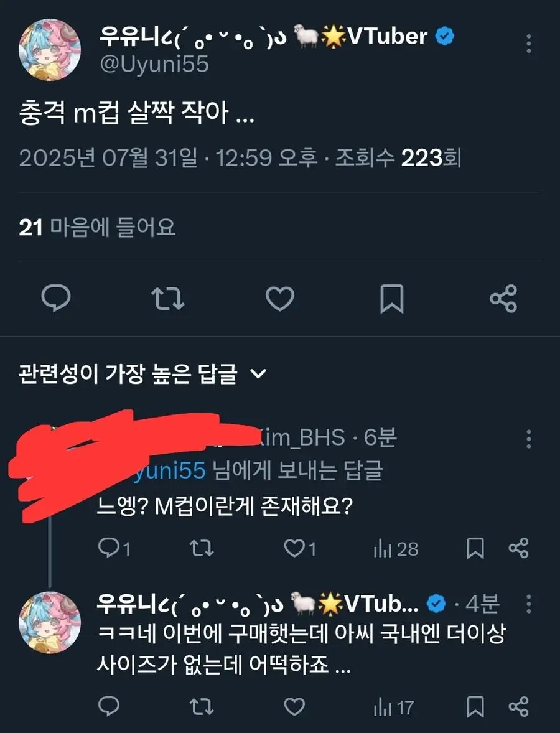
Task: Retweet the Kim_BHS comment
Action: 202,548
